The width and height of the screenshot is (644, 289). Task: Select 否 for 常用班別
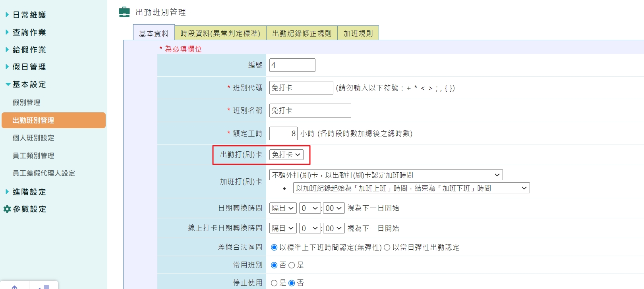274,265
